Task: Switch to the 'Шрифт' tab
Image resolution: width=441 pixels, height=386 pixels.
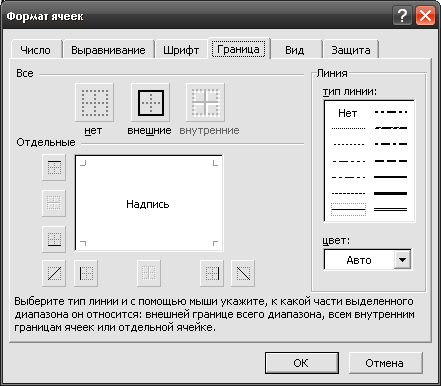Action: pyautogui.click(x=181, y=50)
